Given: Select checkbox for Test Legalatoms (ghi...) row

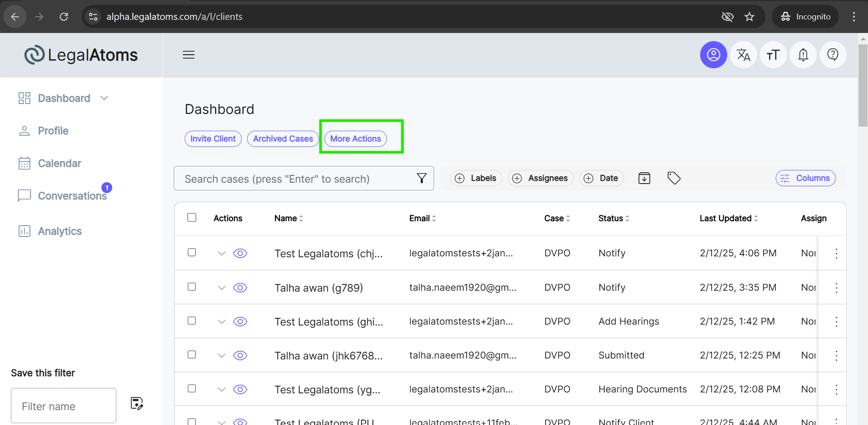Looking at the screenshot, I should (192, 321).
